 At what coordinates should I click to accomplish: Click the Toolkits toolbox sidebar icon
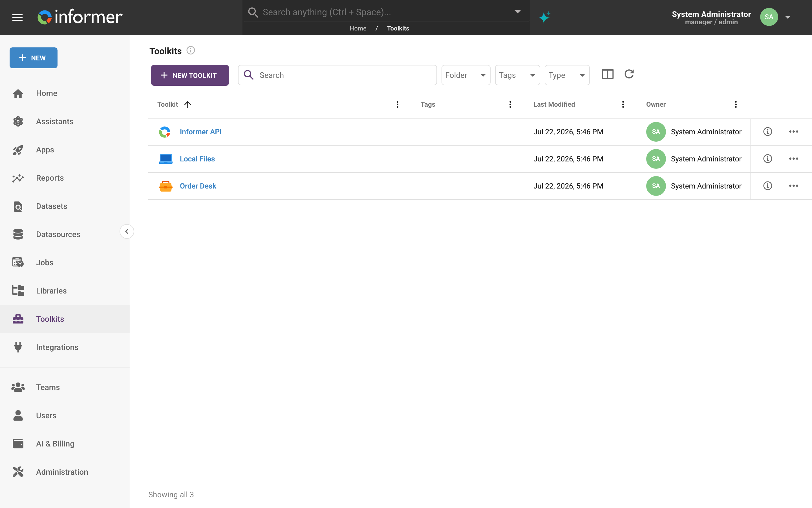click(x=18, y=319)
